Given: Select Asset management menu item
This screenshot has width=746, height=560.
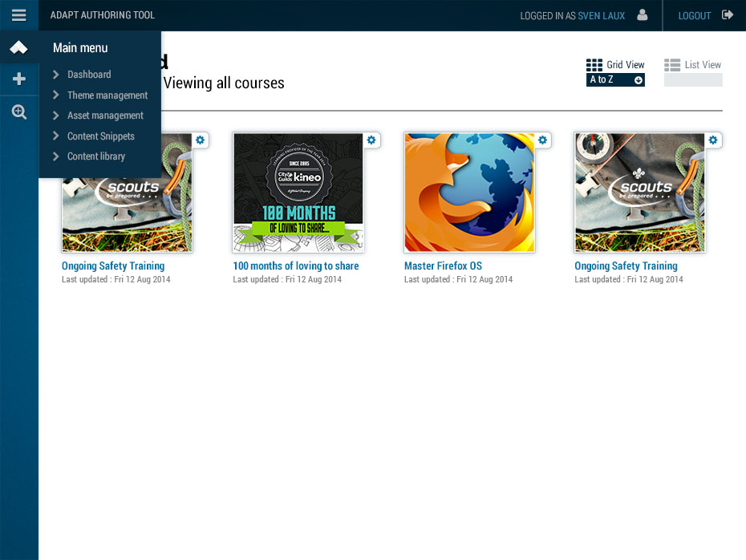Looking at the screenshot, I should [105, 116].
